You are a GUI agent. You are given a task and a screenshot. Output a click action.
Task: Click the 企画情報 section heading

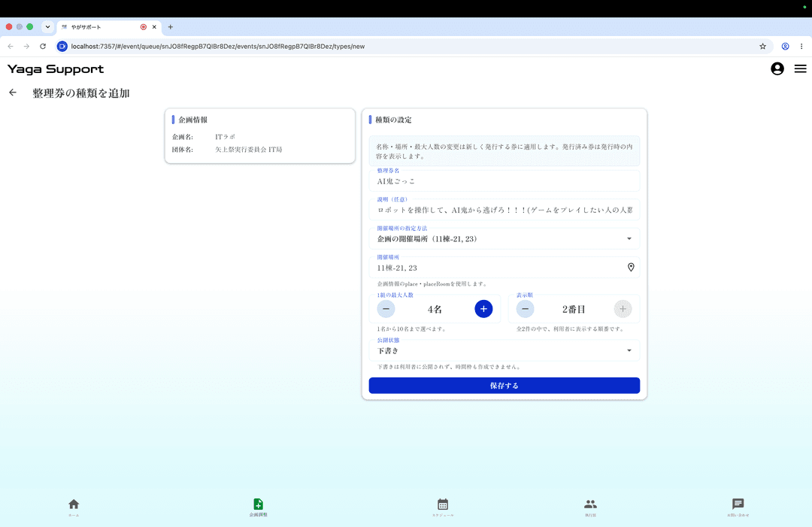pos(192,120)
